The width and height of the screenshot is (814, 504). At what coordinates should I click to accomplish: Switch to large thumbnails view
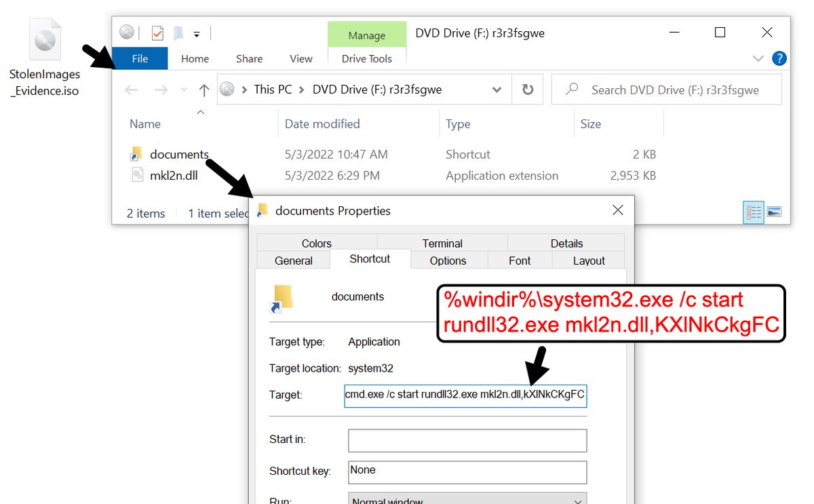[774, 212]
